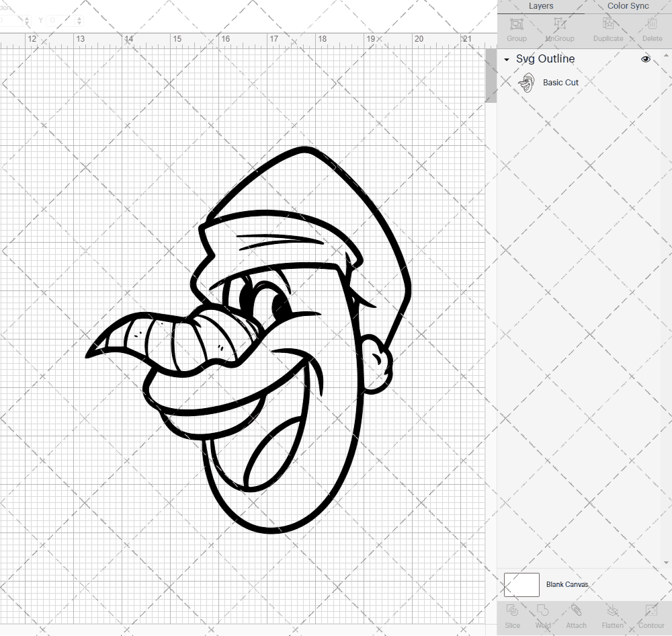The image size is (672, 636).
Task: Click the Group icon
Action: pyautogui.click(x=516, y=24)
